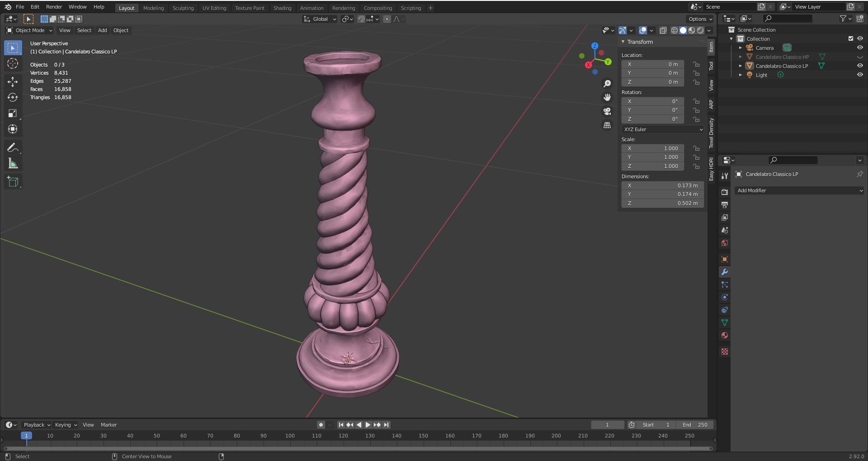Switch orthographic/perspective grid icon

click(607, 125)
